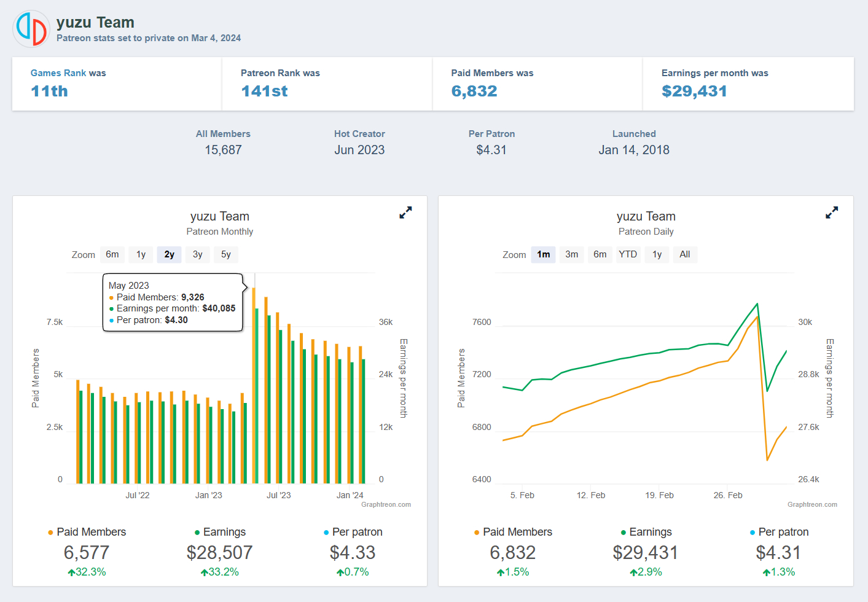Click the $28,507 earnings value under monthly chart

tap(220, 553)
